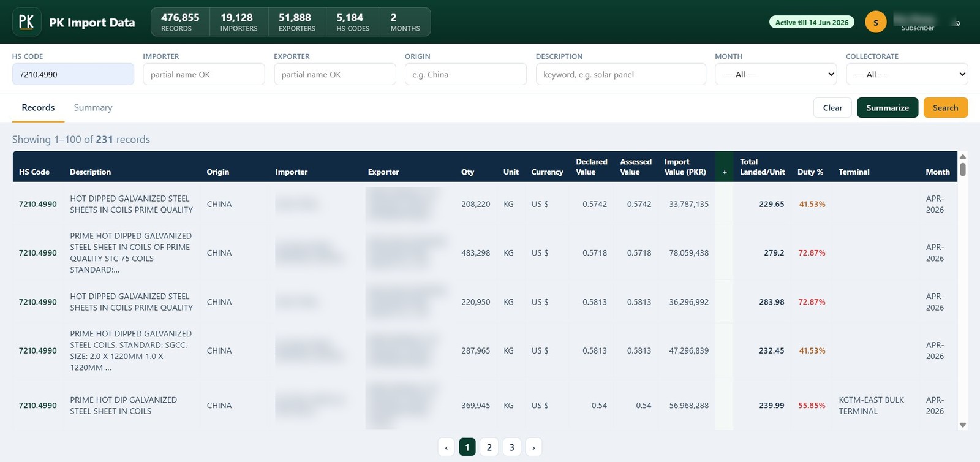980x462 pixels.
Task: Click the 279.2 landed cost value
Action: pos(774,252)
